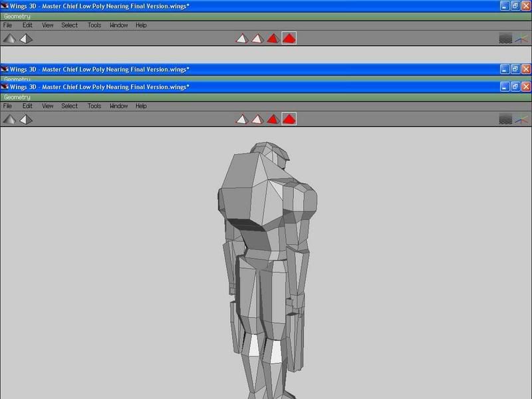
Task: Close the top Wings 3D window
Action: pyautogui.click(x=526, y=6)
